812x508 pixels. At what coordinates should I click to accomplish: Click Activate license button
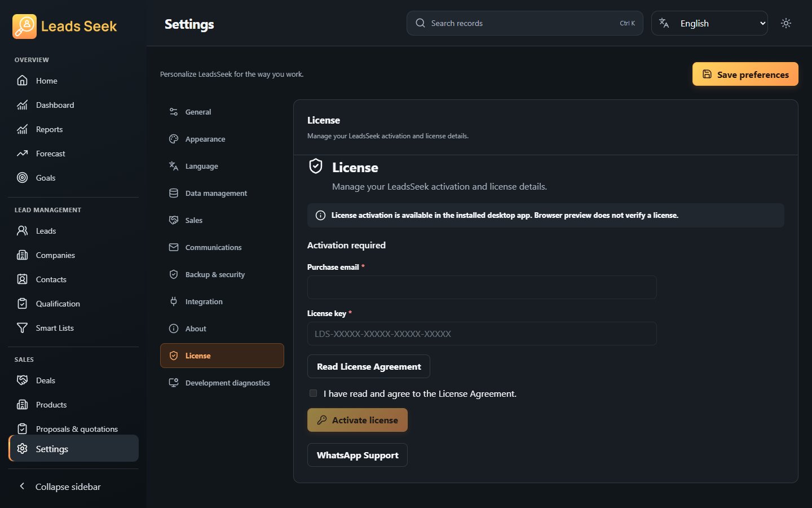[x=358, y=420]
